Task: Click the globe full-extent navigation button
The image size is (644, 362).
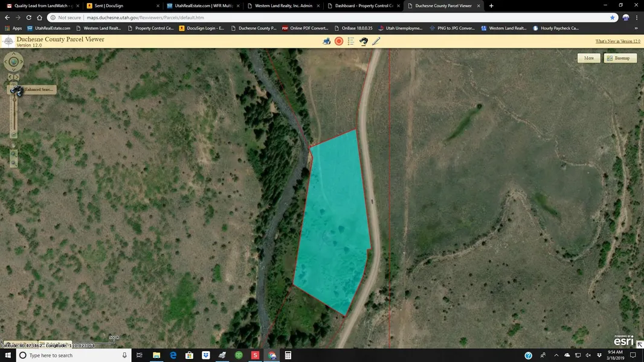Action: click(x=13, y=62)
